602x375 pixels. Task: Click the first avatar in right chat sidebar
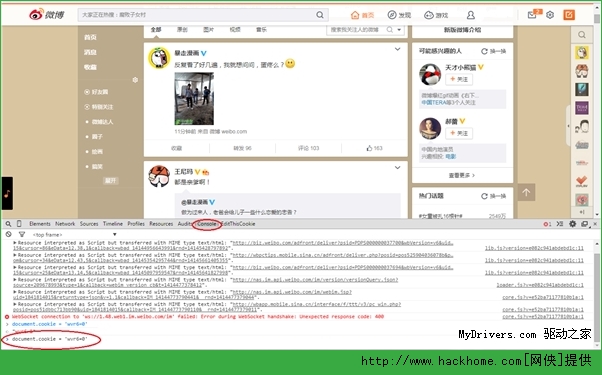[x=582, y=53]
